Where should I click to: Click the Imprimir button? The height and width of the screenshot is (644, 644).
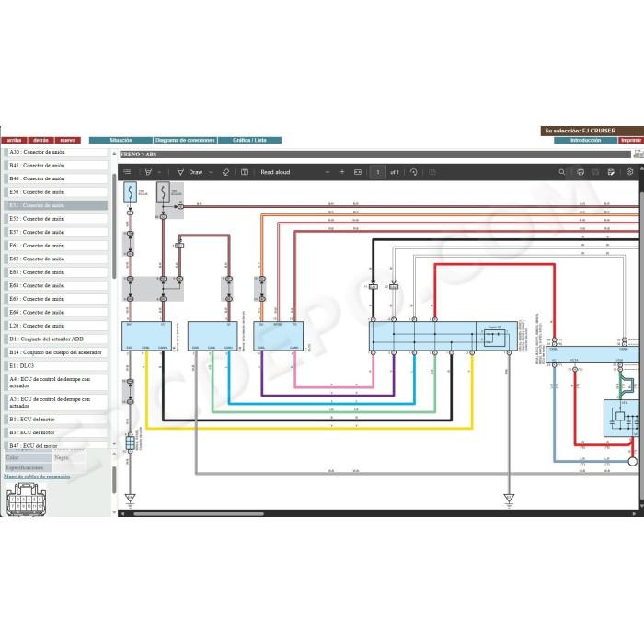coord(631,140)
